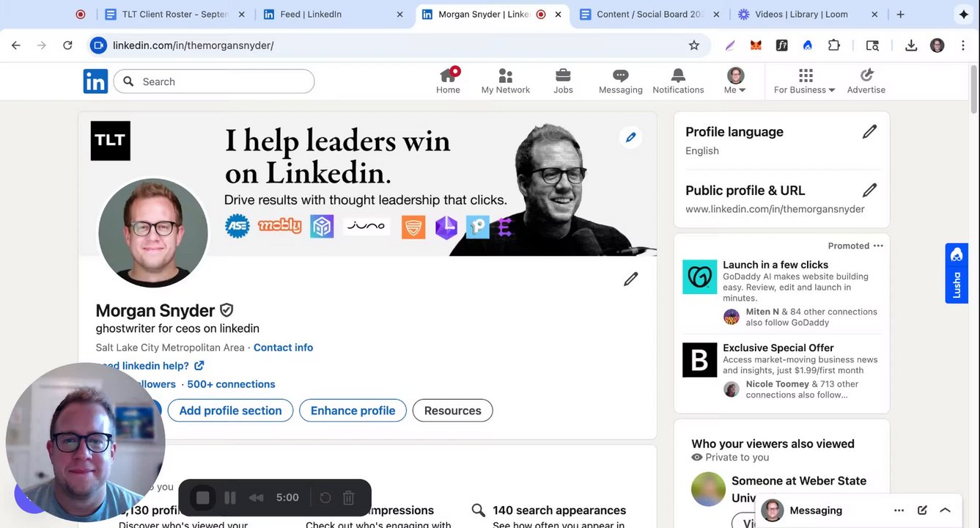Restart the Loom recording
980x528 pixels.
325,498
